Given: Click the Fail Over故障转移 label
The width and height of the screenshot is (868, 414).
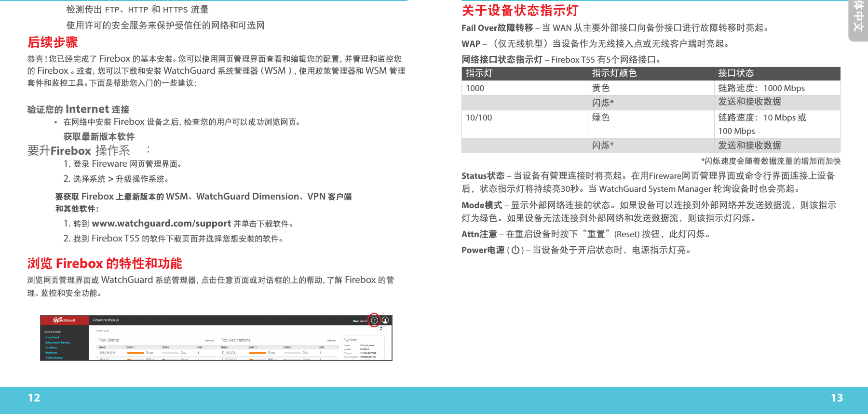Looking at the screenshot, I should (497, 28).
